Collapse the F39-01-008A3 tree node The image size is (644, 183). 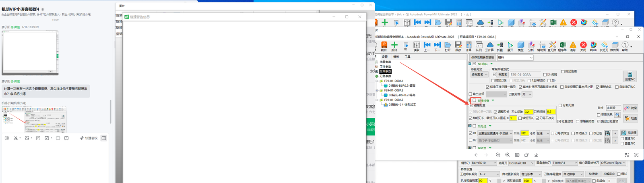377,100
